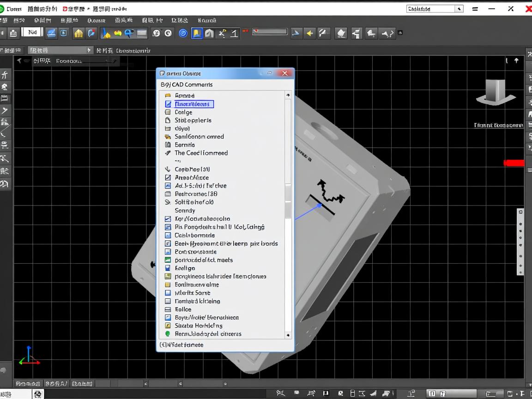The width and height of the screenshot is (532, 399).
Task: Toggle the checkbox icon beside 'Areactférce'
Action: pos(168,177)
